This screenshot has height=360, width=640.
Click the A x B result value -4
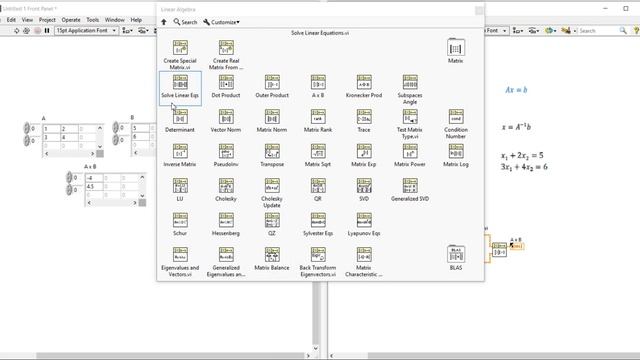point(93,178)
